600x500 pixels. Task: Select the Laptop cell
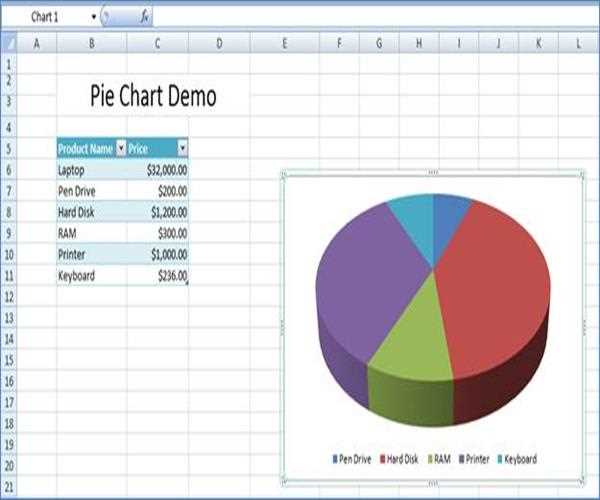coord(91,170)
